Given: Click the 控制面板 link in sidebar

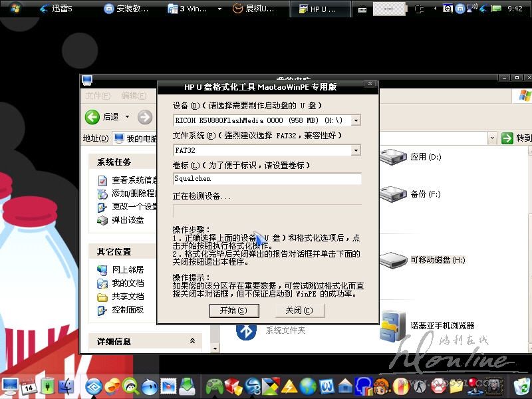Looking at the screenshot, I should click(x=128, y=310).
